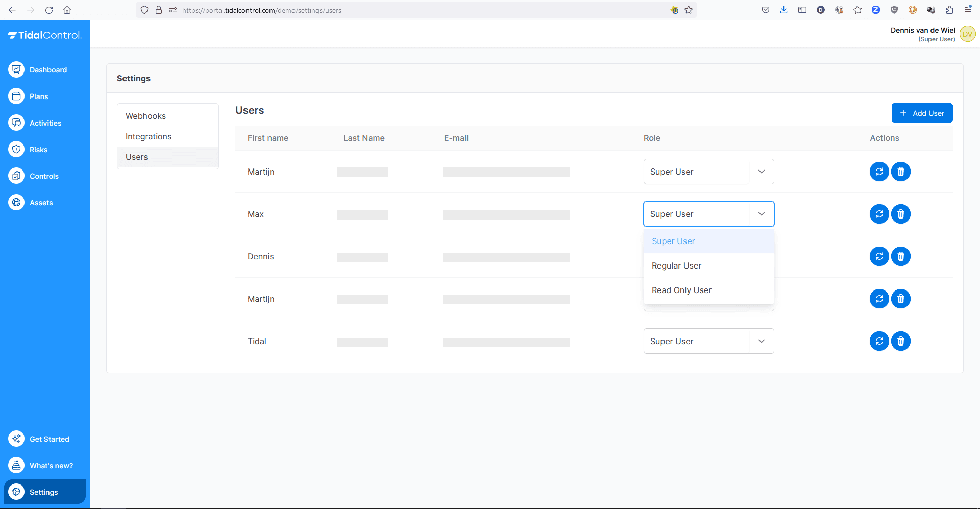The width and height of the screenshot is (980, 509).
Task: Choose Regular User as Max's role
Action: (x=676, y=265)
